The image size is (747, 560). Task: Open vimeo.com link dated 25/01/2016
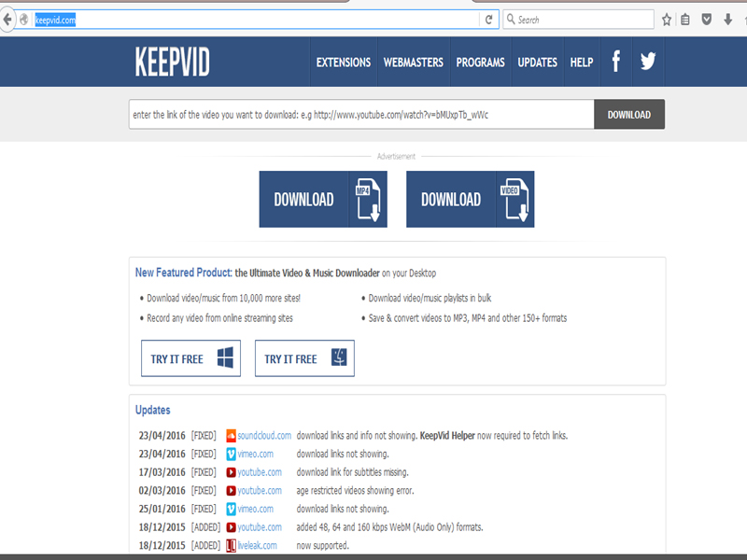pos(256,509)
